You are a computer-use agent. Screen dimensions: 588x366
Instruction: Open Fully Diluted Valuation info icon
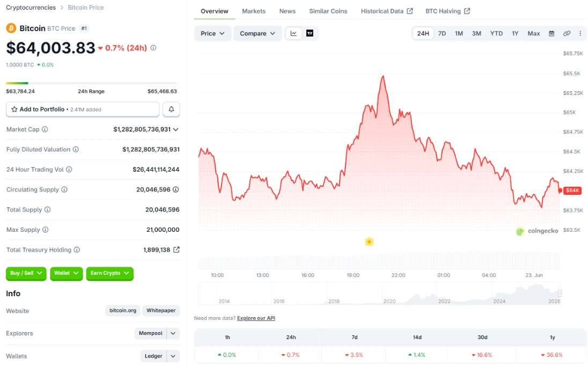[76, 149]
